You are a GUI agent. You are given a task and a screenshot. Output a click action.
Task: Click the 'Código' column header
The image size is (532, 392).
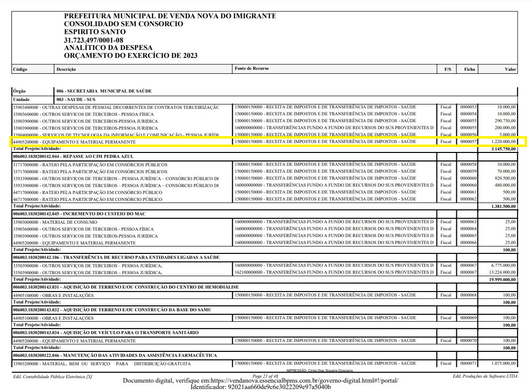[x=20, y=69]
